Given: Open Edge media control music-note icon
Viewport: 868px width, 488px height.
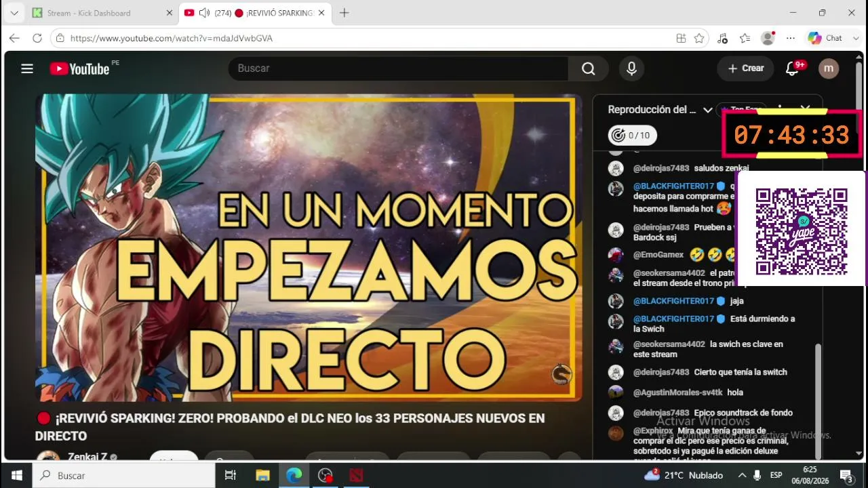Looking at the screenshot, I should click(x=722, y=38).
